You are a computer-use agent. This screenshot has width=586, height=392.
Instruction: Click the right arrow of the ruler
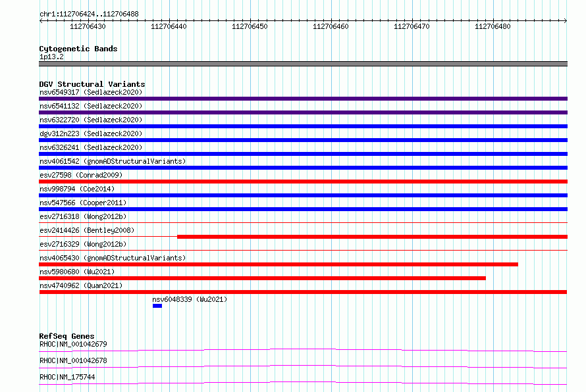566,20
